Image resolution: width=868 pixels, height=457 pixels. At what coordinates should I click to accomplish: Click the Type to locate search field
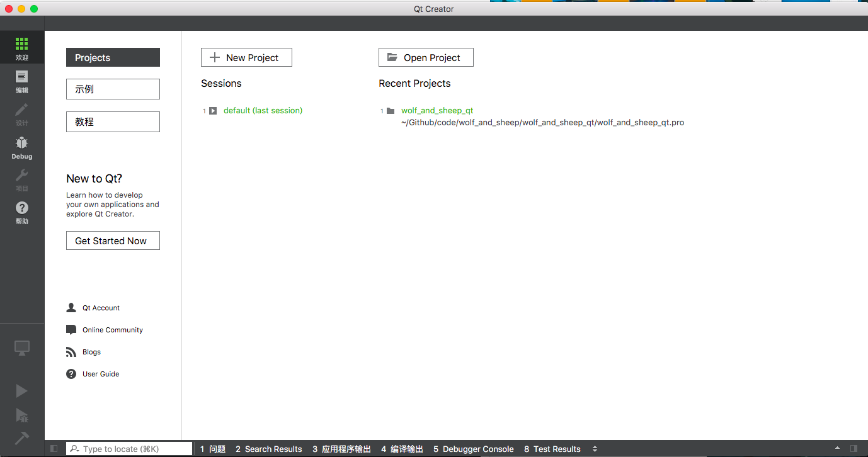click(x=129, y=449)
